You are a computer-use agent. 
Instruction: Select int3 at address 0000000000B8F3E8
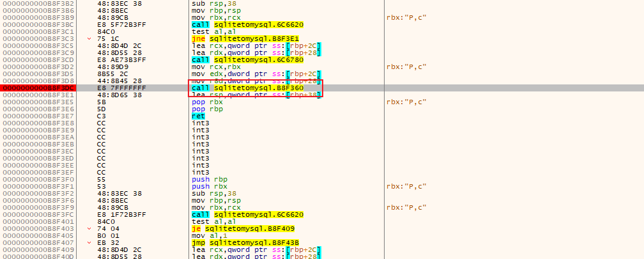[200, 123]
